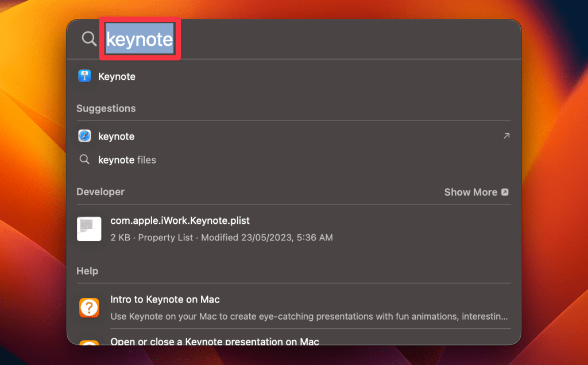This screenshot has width=588, height=365.
Task: Open the Keynote app icon result
Action: pos(84,76)
